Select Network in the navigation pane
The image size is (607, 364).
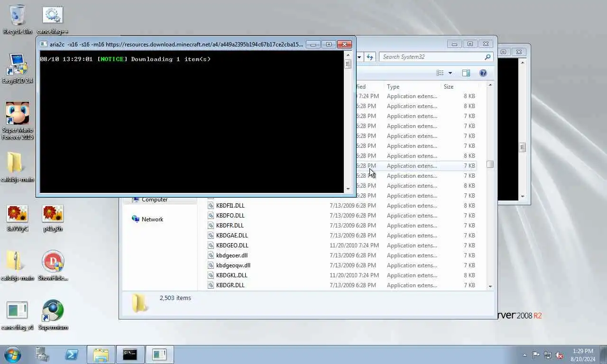[152, 219]
